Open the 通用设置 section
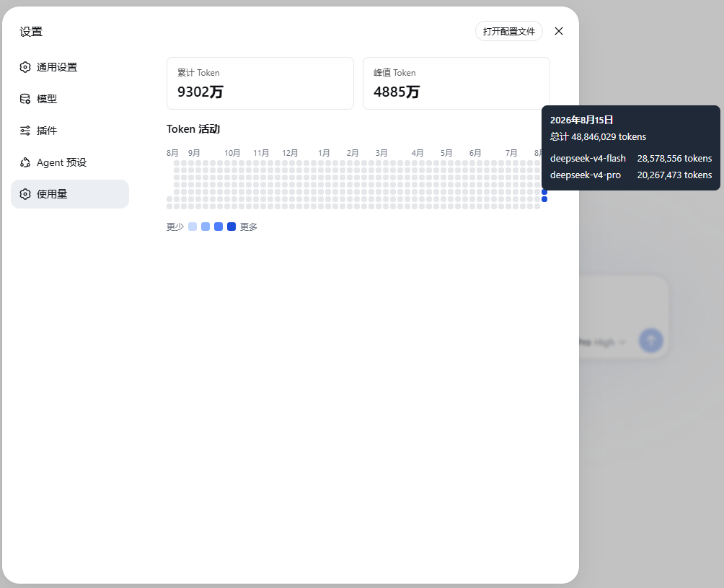This screenshot has width=724, height=588. click(70, 67)
